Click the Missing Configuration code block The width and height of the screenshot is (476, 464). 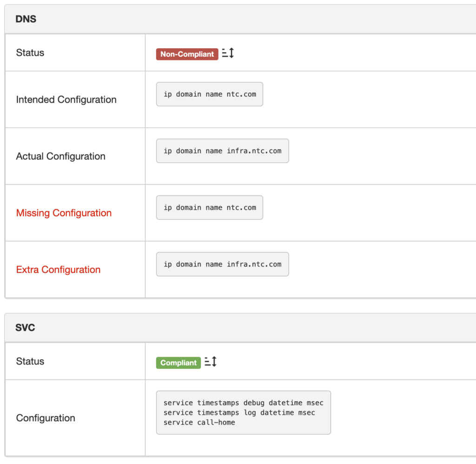click(210, 207)
